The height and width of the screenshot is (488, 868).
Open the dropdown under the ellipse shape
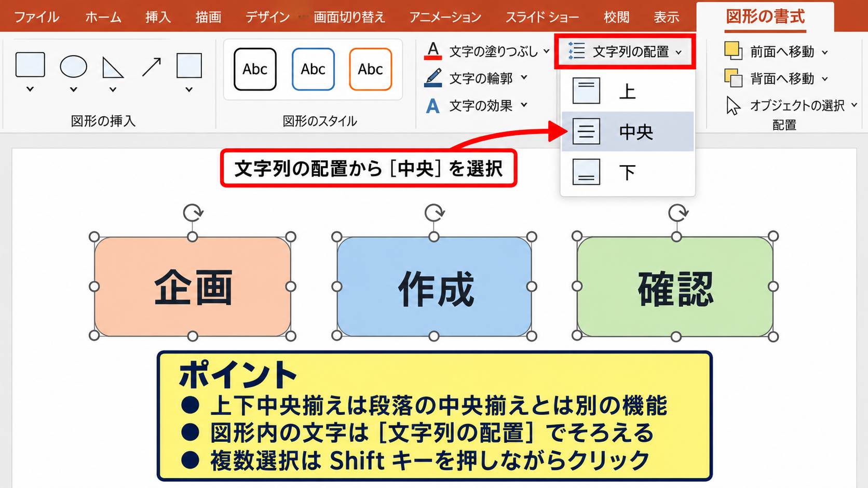74,89
